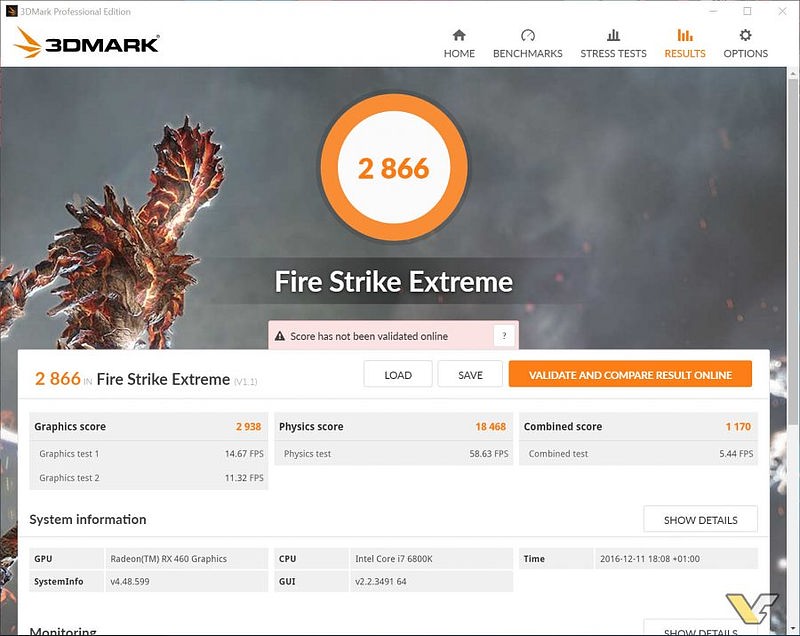The height and width of the screenshot is (636, 800).
Task: Click the CPU value Intel Core i7 6800K
Action: [x=394, y=558]
